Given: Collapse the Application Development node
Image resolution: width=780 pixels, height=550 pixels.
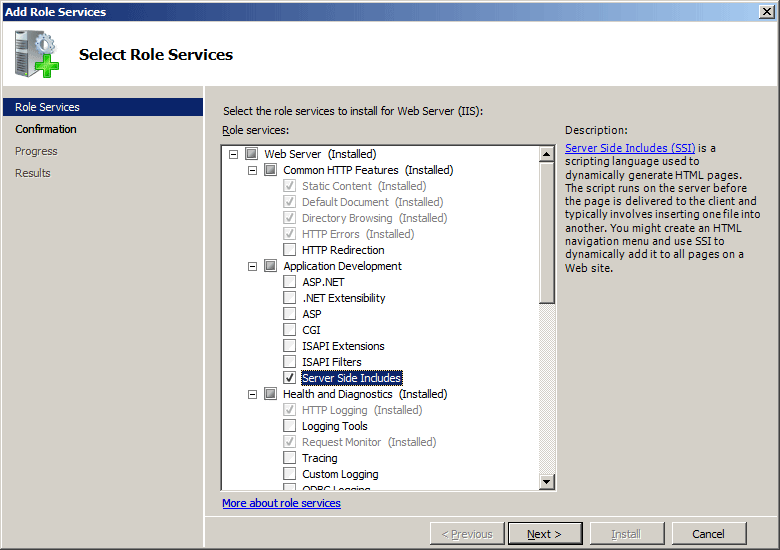Looking at the screenshot, I should click(253, 266).
